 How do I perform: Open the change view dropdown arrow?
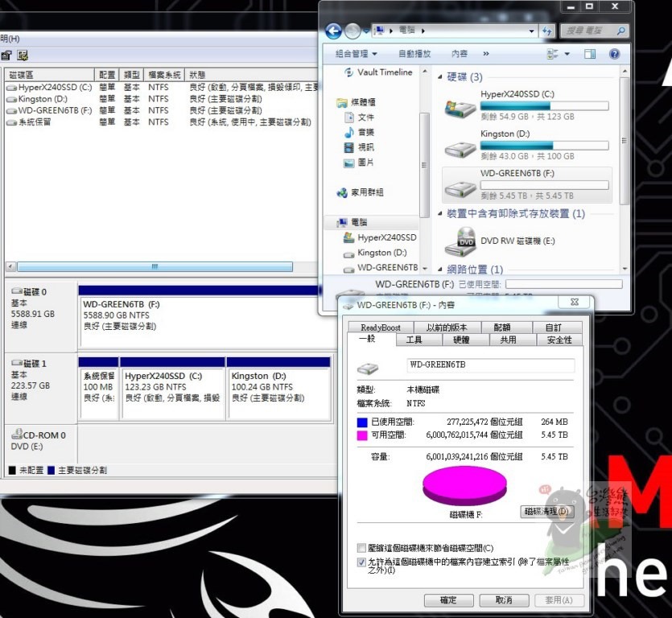coord(567,54)
